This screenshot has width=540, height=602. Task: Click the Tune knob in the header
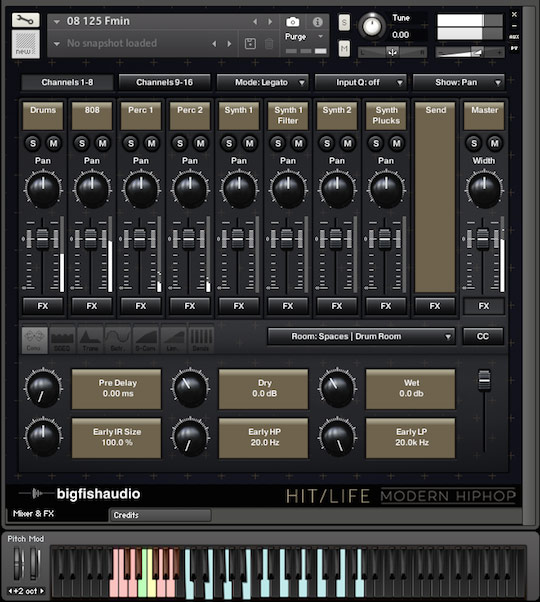(x=372, y=26)
